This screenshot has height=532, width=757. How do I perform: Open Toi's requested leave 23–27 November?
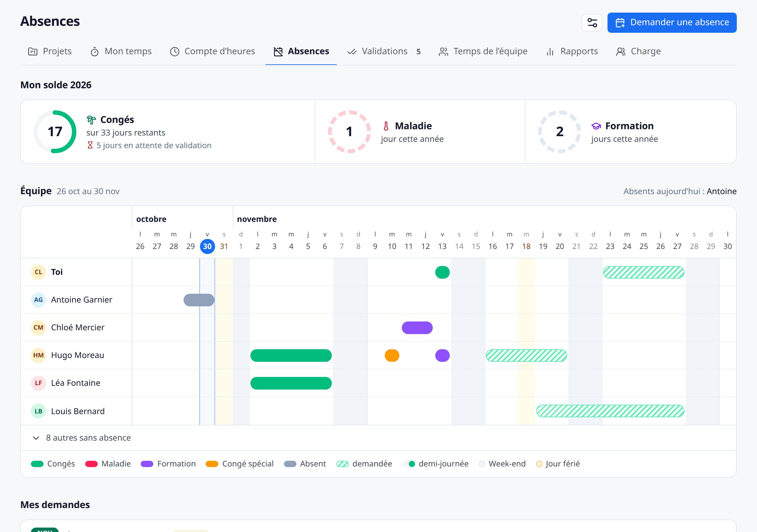[x=643, y=272]
